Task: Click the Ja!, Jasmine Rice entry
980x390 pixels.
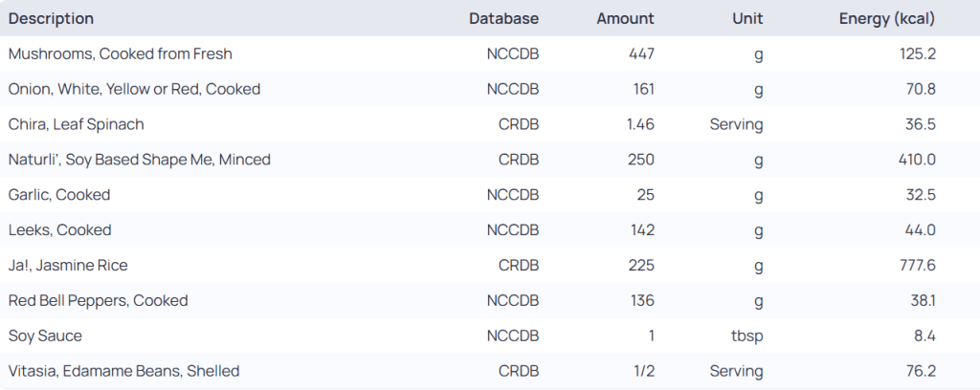Action: click(68, 266)
